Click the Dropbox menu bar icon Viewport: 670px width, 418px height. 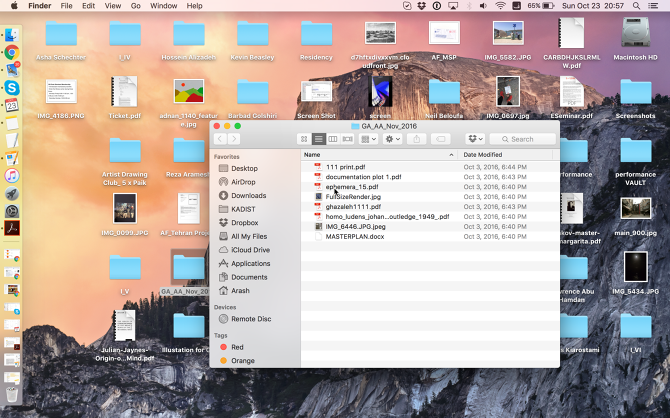[422, 6]
